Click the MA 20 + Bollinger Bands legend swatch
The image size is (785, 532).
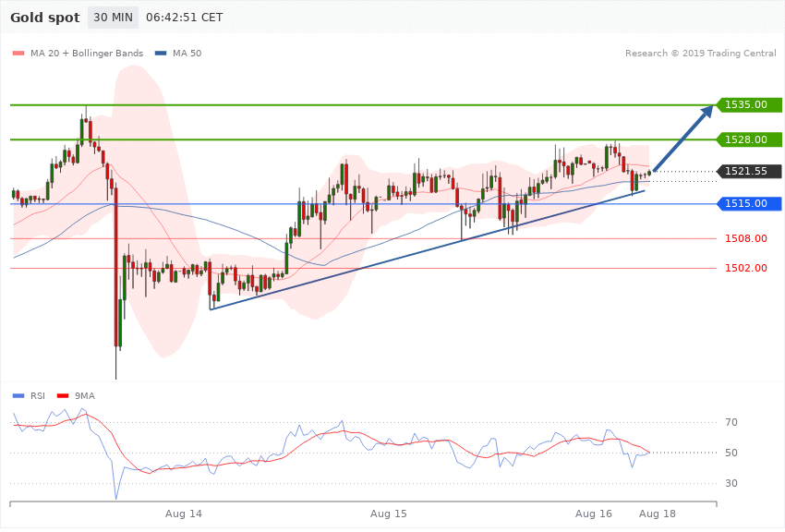pos(18,53)
